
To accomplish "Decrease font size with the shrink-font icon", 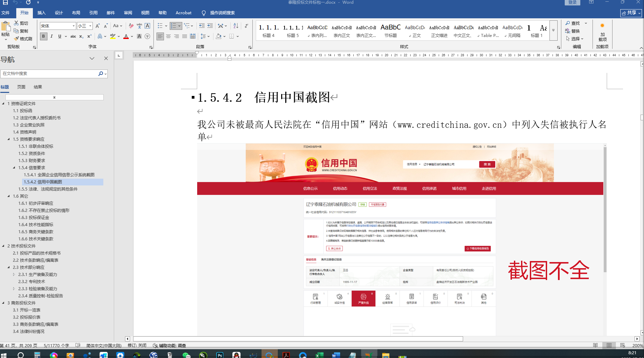I will 106,26.
